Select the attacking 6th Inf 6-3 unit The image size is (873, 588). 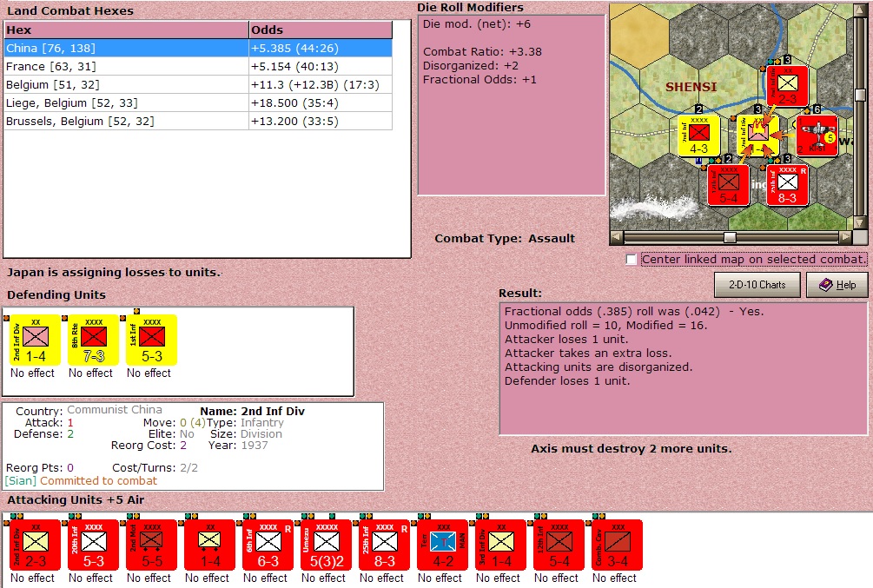tap(268, 545)
